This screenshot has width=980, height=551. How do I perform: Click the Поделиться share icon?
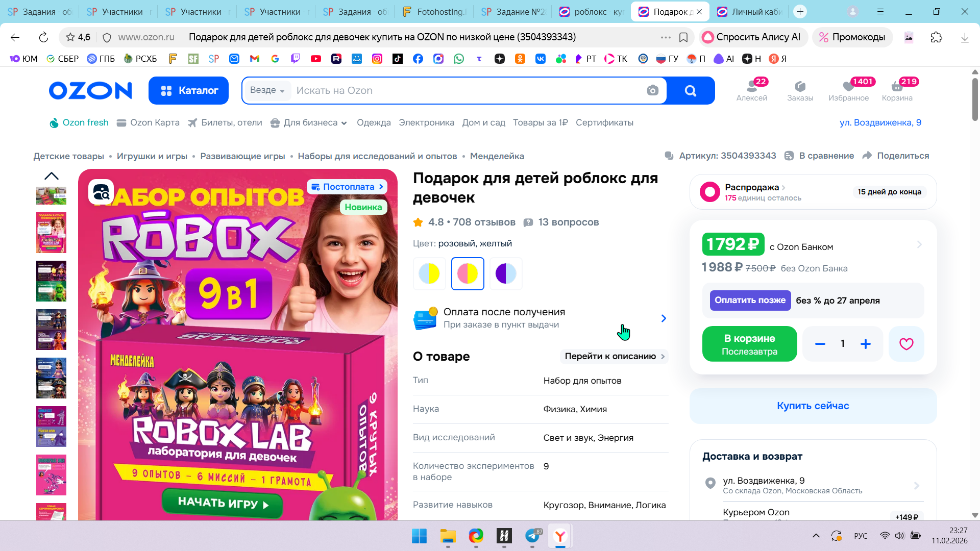[867, 156]
